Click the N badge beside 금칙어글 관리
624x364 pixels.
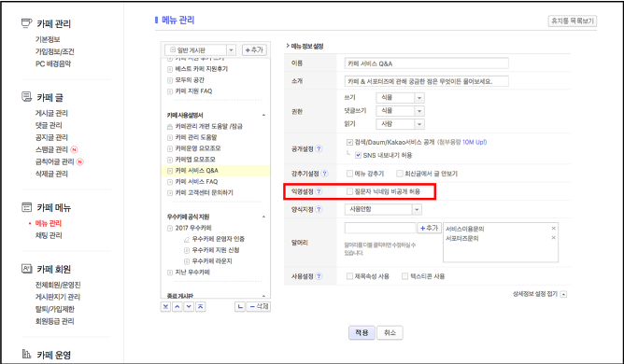click(80, 161)
